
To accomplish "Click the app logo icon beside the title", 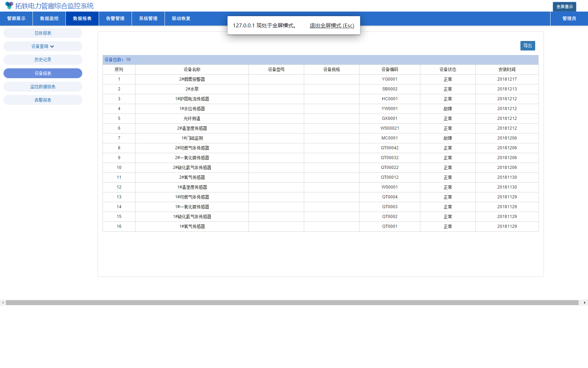I will (x=9, y=6).
